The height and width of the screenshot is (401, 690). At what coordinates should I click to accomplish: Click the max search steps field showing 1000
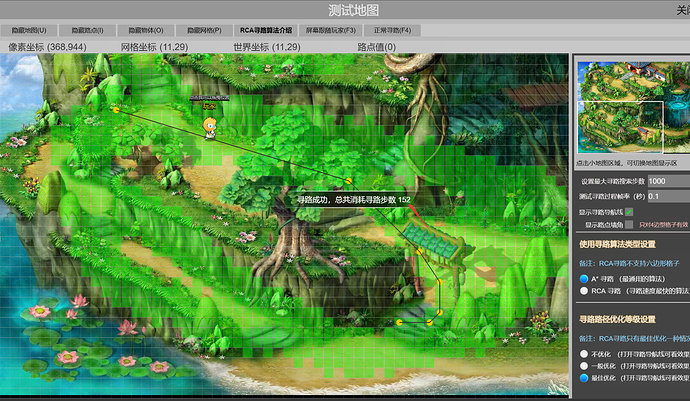669,181
